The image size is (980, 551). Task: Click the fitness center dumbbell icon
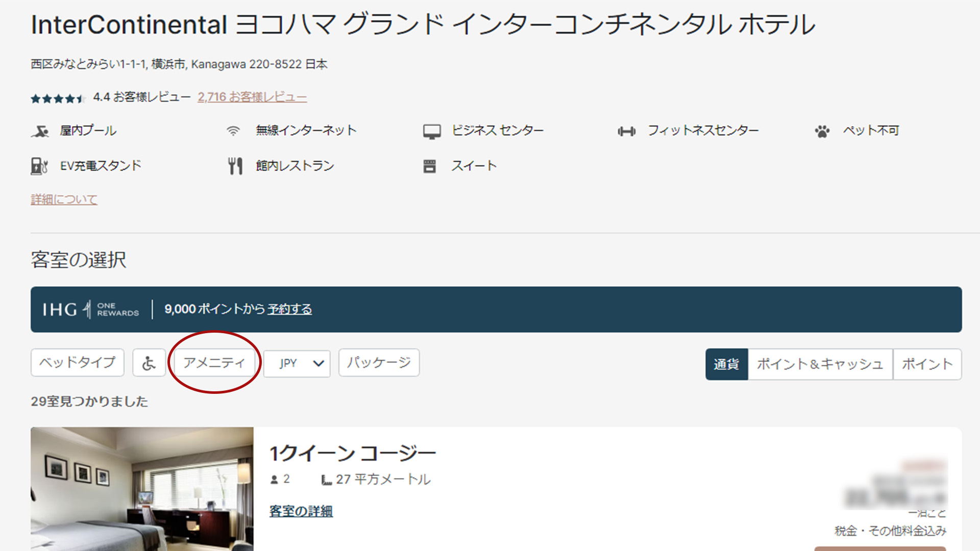[626, 132]
